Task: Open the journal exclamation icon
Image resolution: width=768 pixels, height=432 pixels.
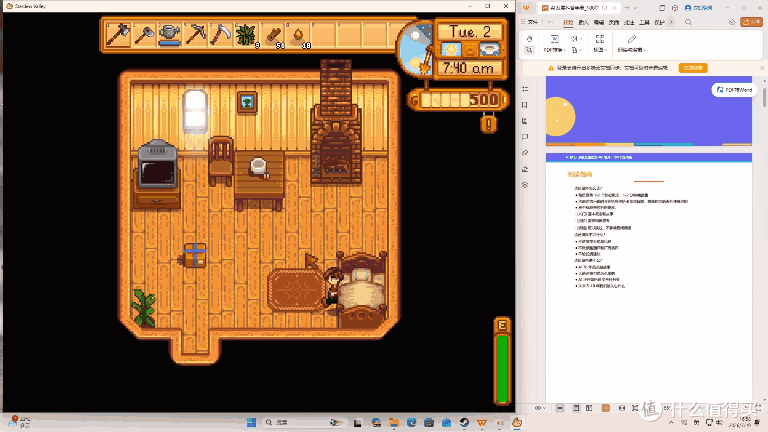Action: click(x=488, y=123)
